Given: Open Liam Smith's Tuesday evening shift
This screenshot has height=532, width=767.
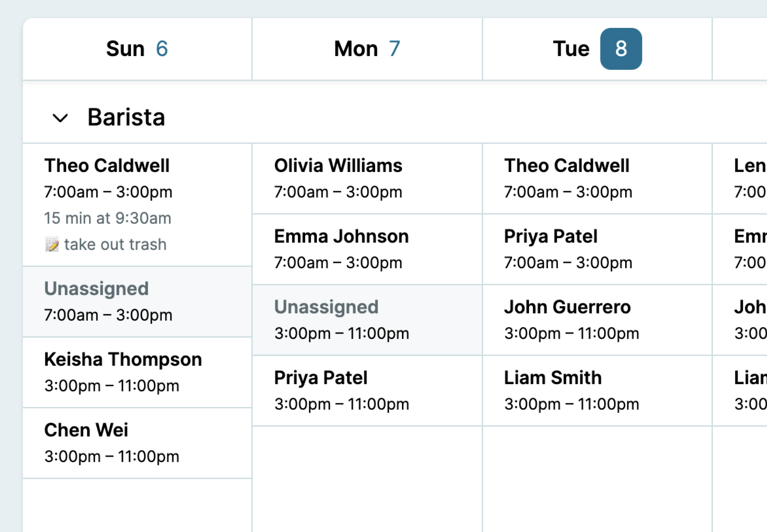Looking at the screenshot, I should tap(597, 390).
